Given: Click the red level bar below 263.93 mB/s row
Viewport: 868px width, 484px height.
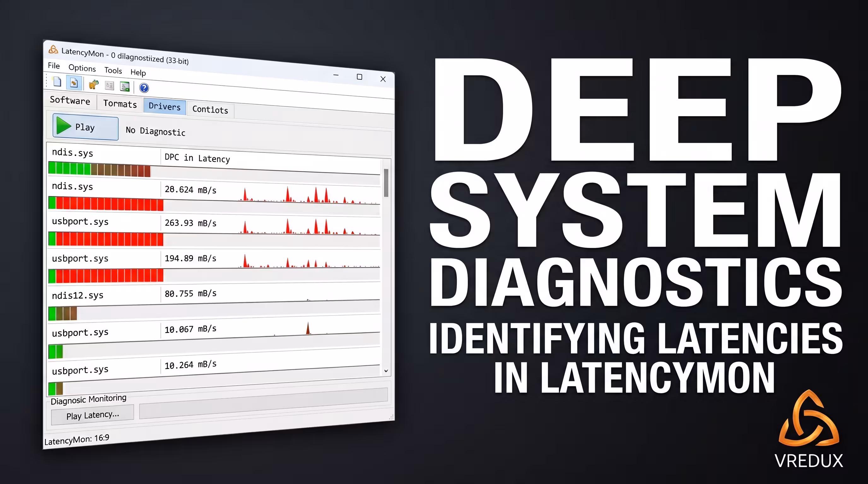Looking at the screenshot, I should tap(106, 239).
